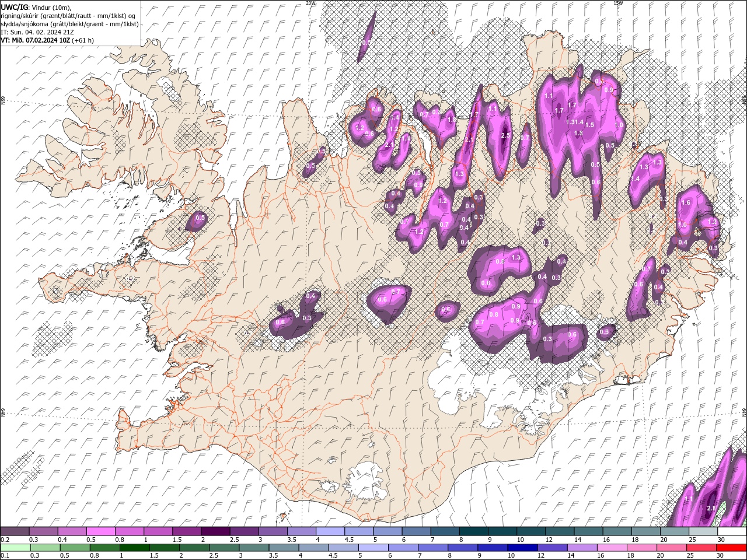Click the 2.8 precipitation value near bottom-right corner
747x560 pixels.
711,509
